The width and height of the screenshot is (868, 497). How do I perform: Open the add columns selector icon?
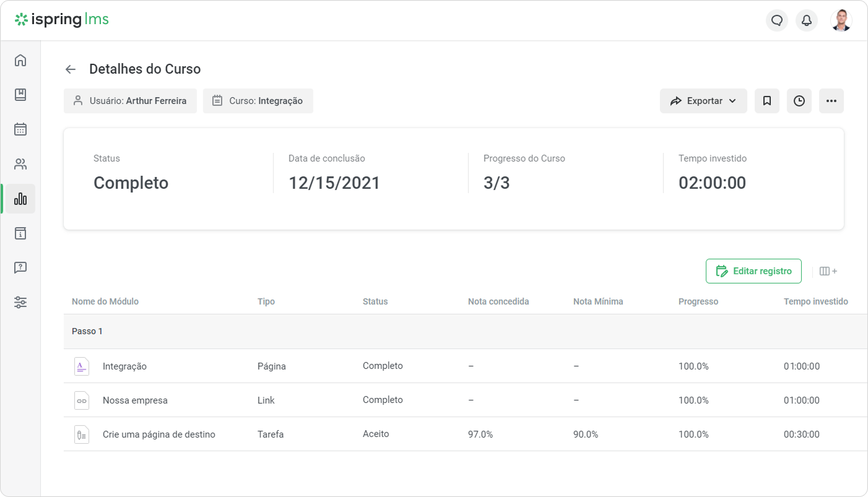tap(828, 271)
